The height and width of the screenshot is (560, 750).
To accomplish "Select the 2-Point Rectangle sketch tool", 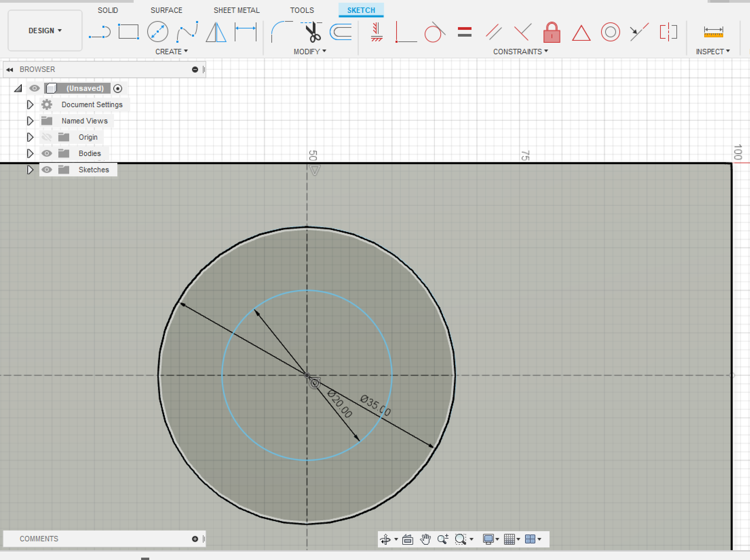I will click(x=129, y=32).
